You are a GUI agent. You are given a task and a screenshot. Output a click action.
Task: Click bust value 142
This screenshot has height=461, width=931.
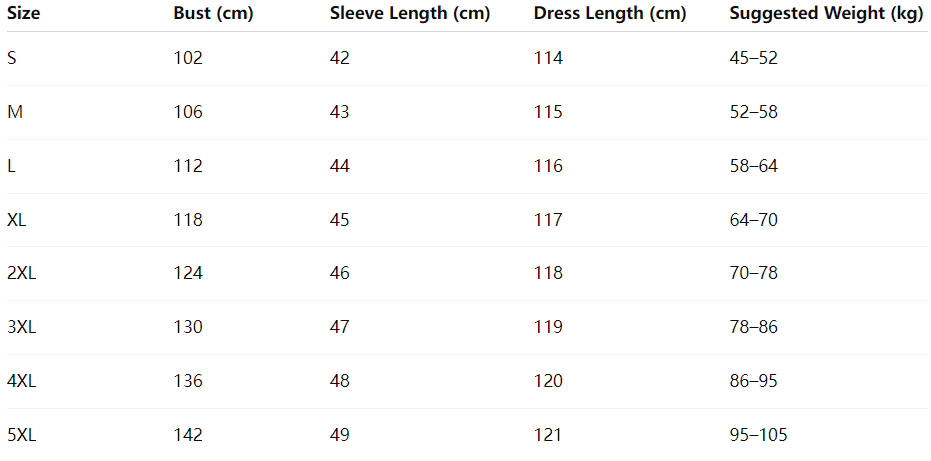coord(188,435)
